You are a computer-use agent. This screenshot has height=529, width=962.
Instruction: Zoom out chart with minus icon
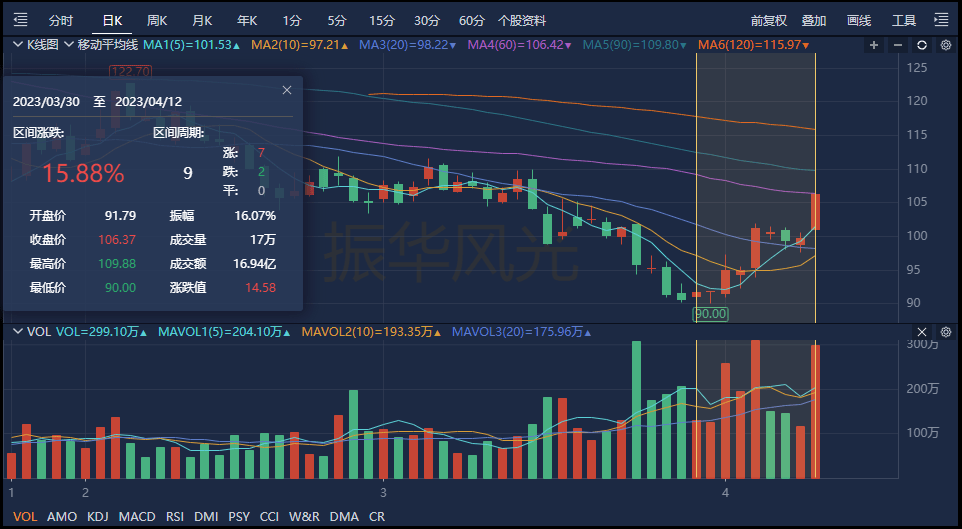point(898,45)
